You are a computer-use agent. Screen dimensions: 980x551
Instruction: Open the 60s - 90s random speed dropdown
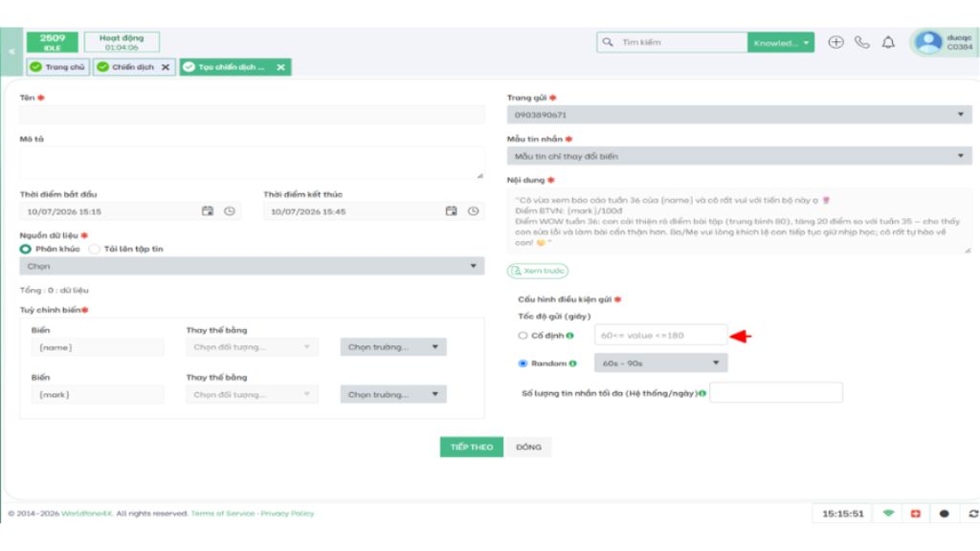point(660,363)
